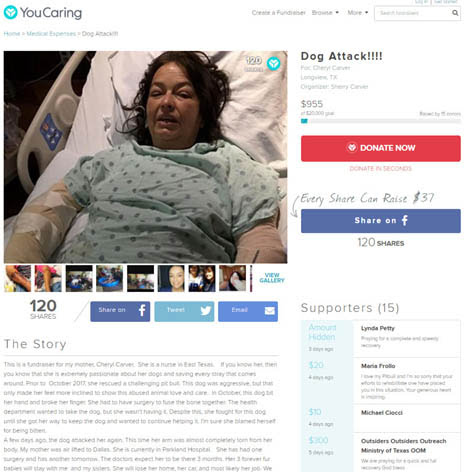The height and width of the screenshot is (472, 465).
Task: Click the Donate in Seconds link
Action: point(380,169)
